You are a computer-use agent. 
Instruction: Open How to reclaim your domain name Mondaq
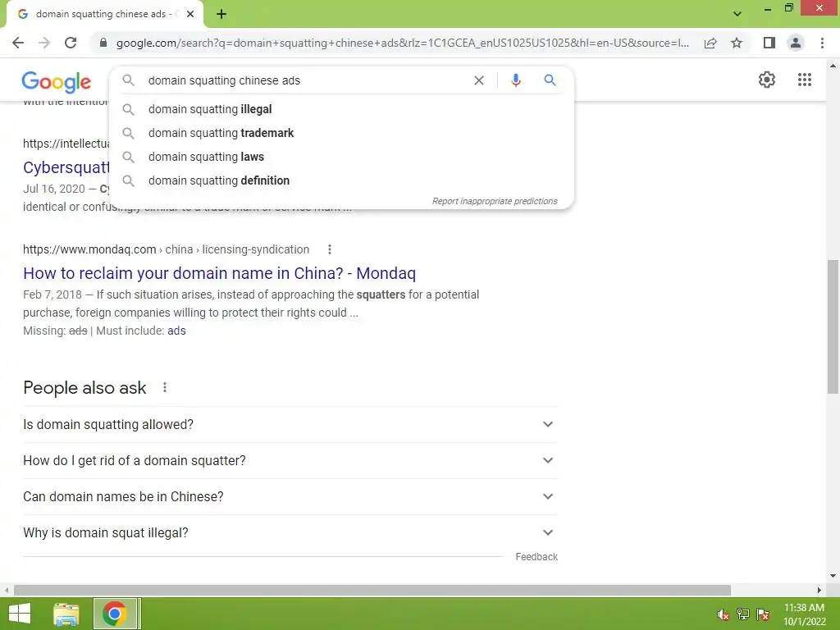coord(219,273)
